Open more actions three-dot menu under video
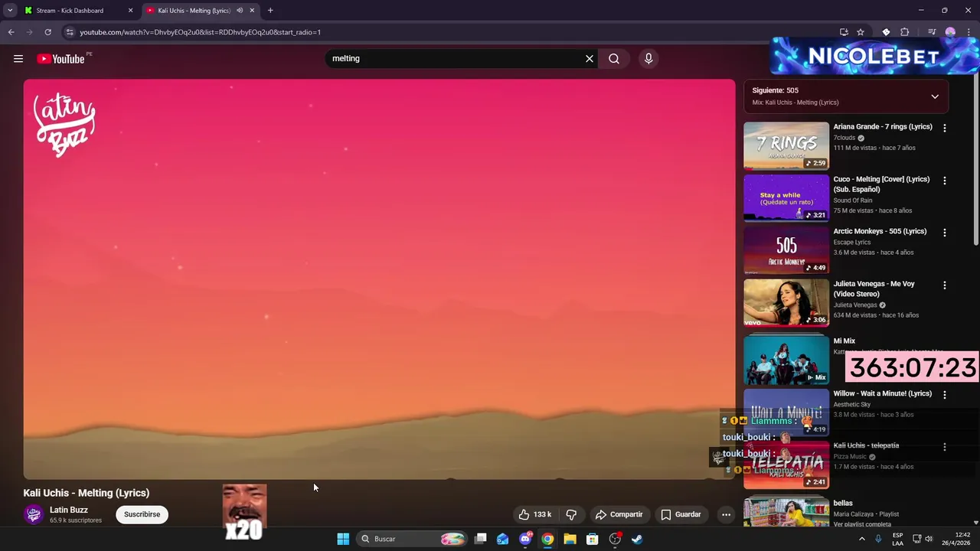The image size is (980, 551). 726,514
